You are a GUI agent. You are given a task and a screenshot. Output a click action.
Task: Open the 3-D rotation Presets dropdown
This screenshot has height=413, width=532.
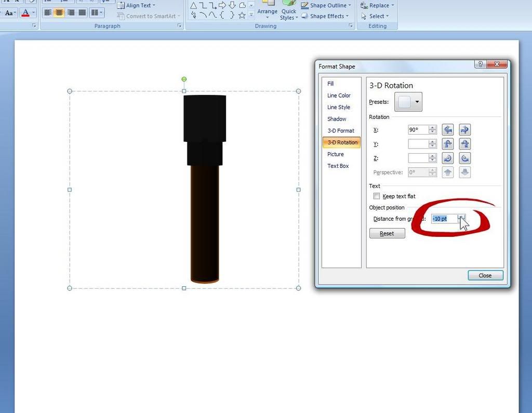[408, 102]
